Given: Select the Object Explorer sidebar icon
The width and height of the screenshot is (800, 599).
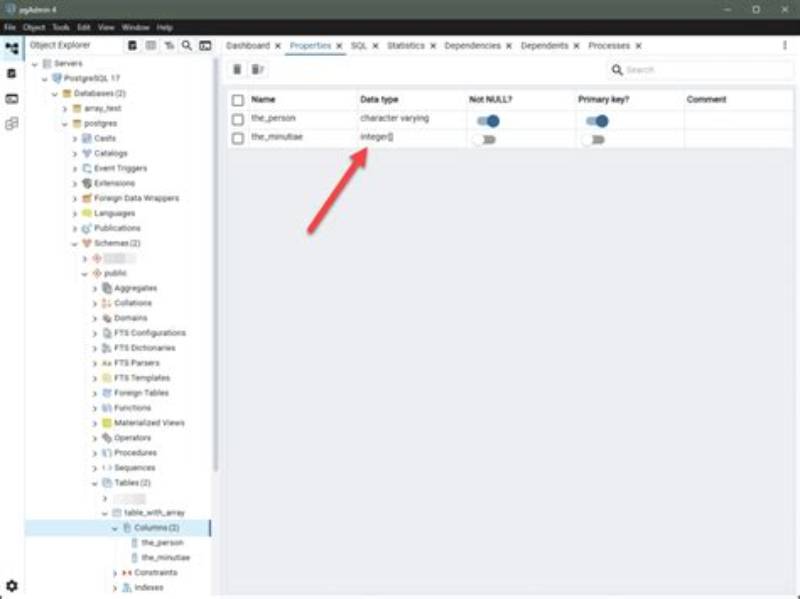Looking at the screenshot, I should click(x=12, y=48).
